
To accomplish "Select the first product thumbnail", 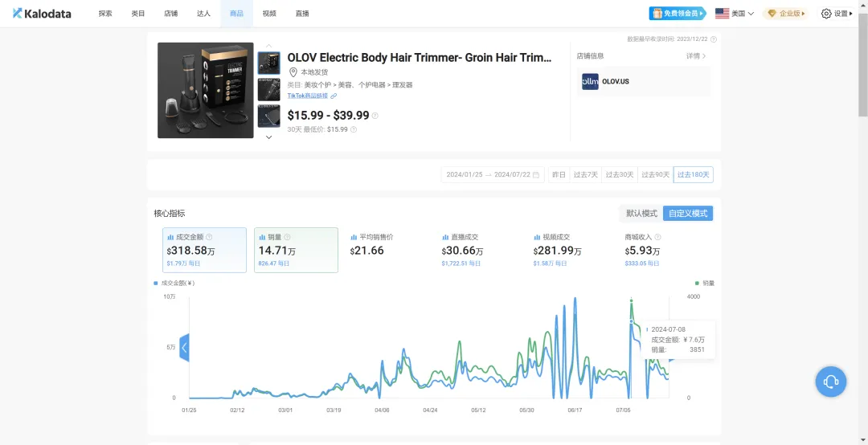I will (x=269, y=63).
